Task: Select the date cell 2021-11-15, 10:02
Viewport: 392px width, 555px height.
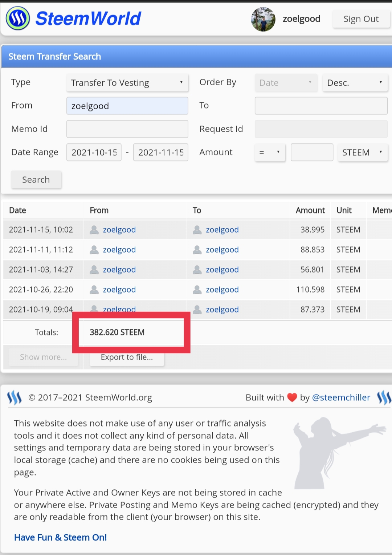Action: [41, 230]
